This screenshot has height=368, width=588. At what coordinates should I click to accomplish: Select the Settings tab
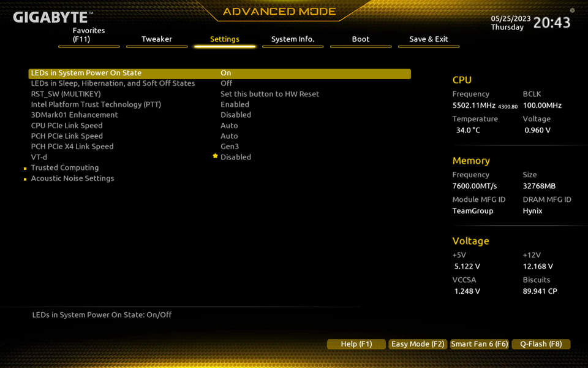click(x=225, y=39)
